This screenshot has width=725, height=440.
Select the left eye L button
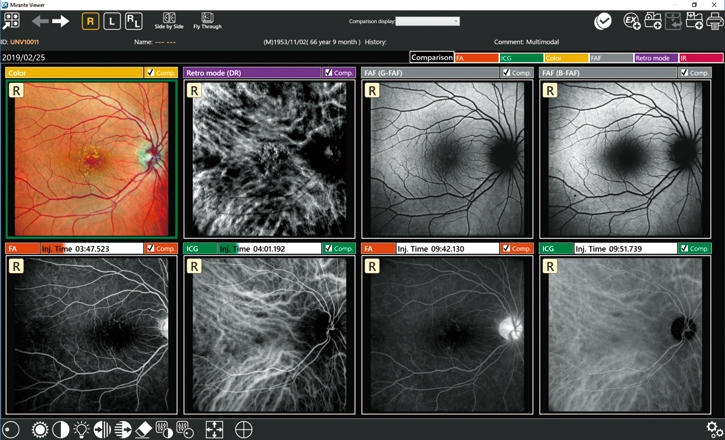tap(111, 21)
